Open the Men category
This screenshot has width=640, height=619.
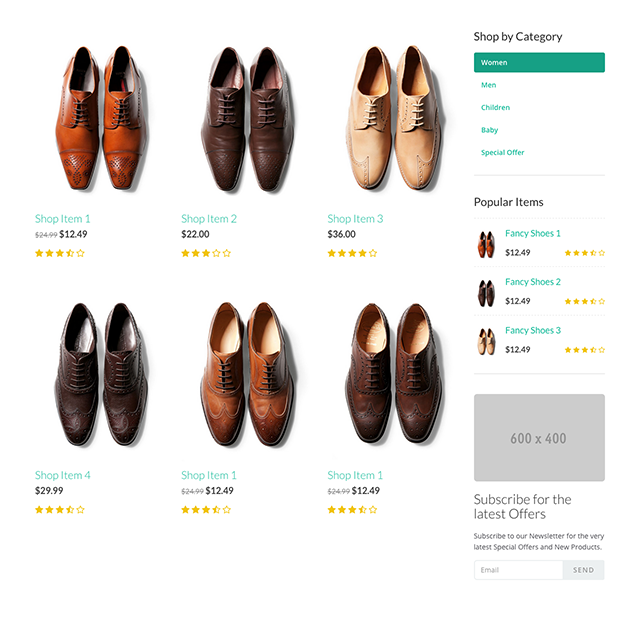pos(488,85)
